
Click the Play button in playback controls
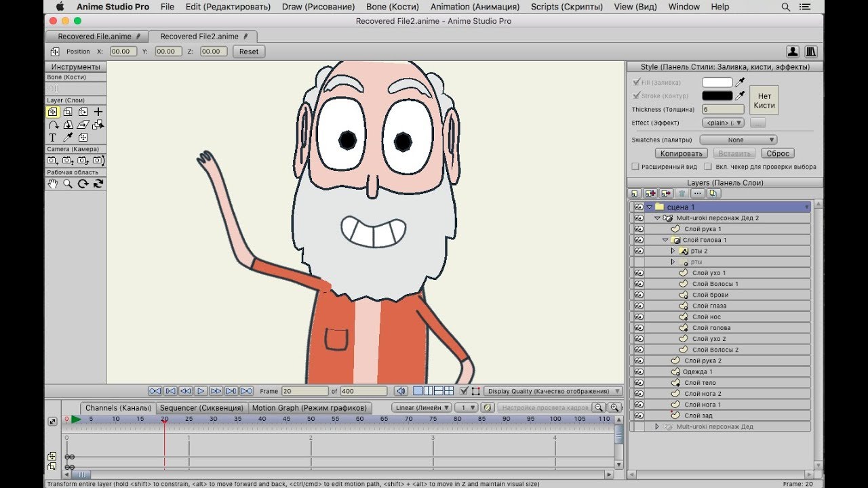201,391
